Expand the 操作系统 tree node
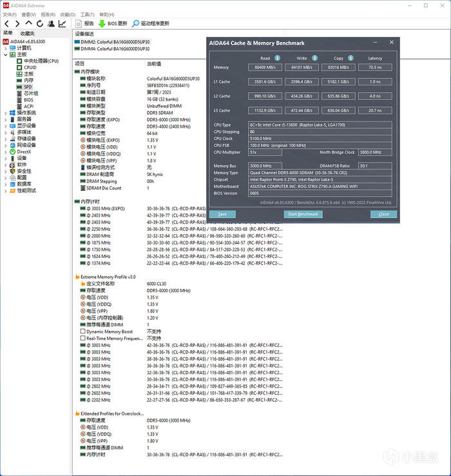 5,113
